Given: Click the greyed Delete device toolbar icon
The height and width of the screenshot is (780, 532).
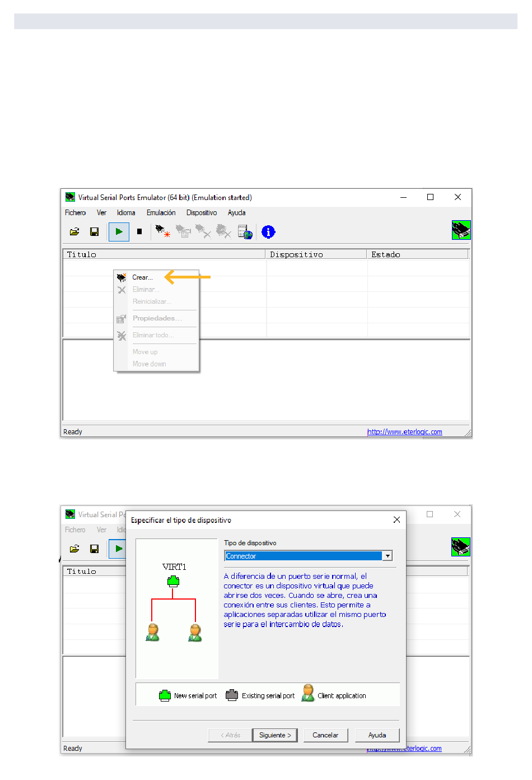Looking at the screenshot, I should click(203, 232).
